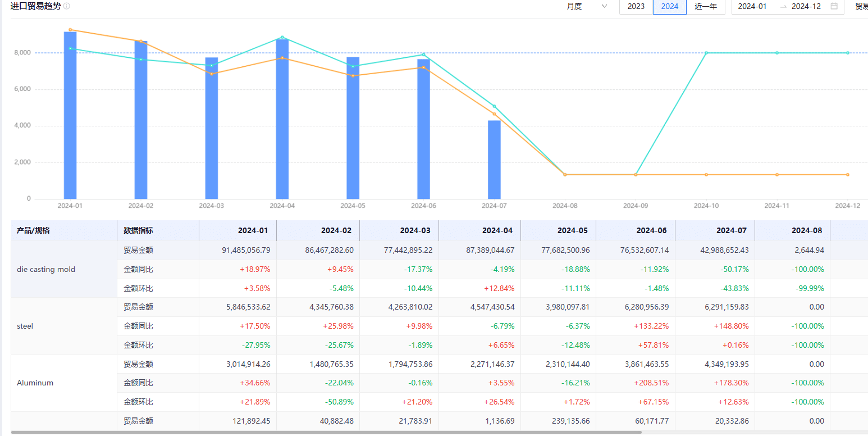The width and height of the screenshot is (868, 436).
Task: Click the chevron arrow of 月度 selector
Action: coord(604,6)
